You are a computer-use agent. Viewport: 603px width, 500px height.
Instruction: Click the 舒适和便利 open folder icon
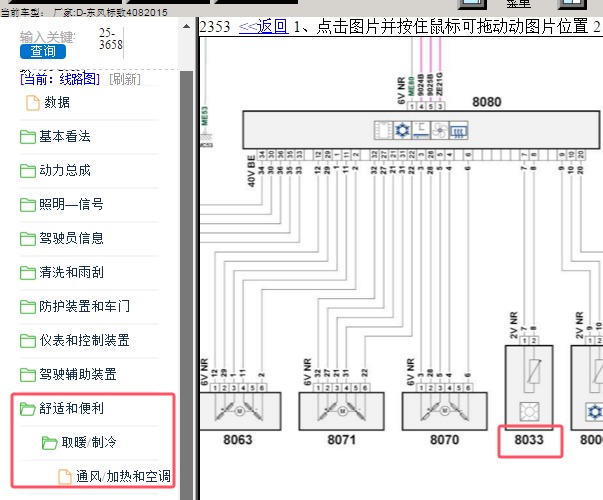point(28,408)
